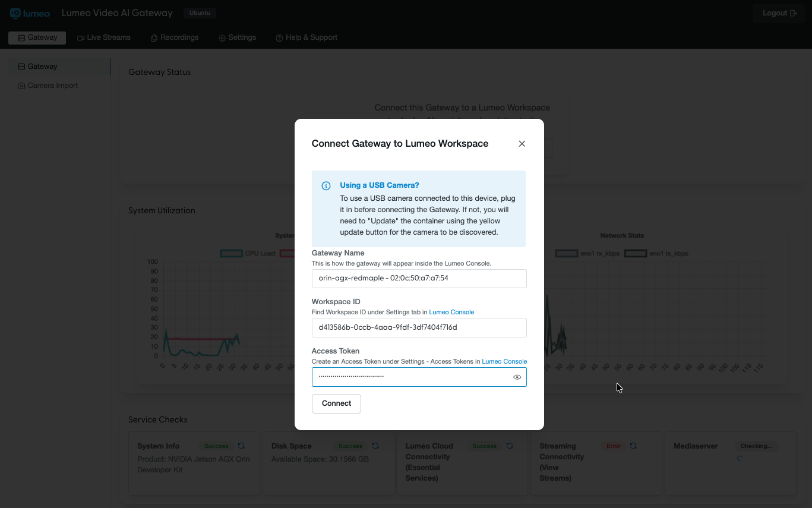Click the "Connect Gateway to Lumeo Workspace" dialog title
812x508 pixels.
tap(400, 144)
